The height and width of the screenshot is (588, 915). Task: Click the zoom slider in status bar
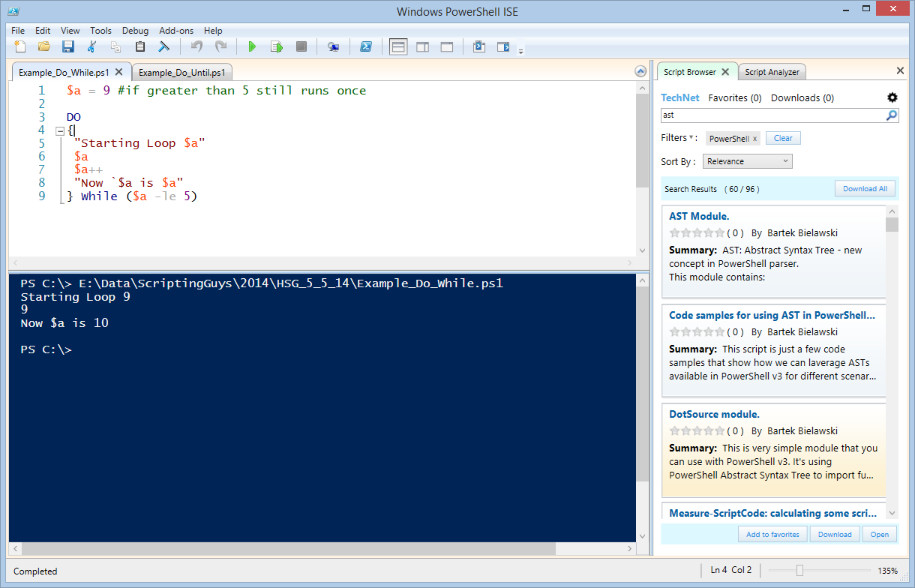tap(799, 571)
